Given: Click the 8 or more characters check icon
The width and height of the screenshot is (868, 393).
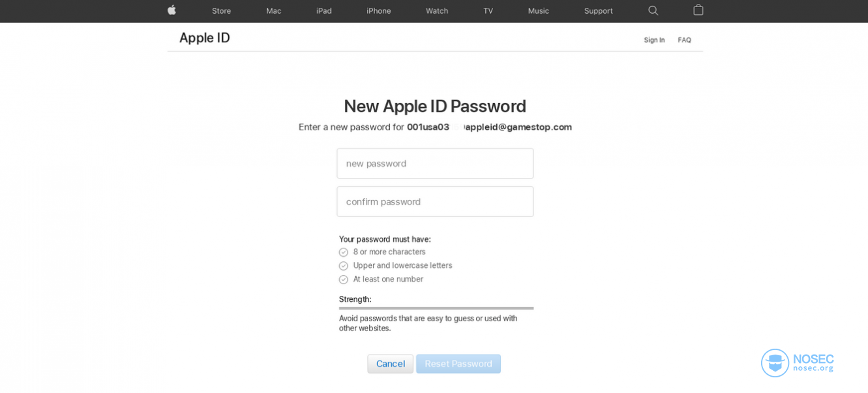Looking at the screenshot, I should click(x=344, y=252).
